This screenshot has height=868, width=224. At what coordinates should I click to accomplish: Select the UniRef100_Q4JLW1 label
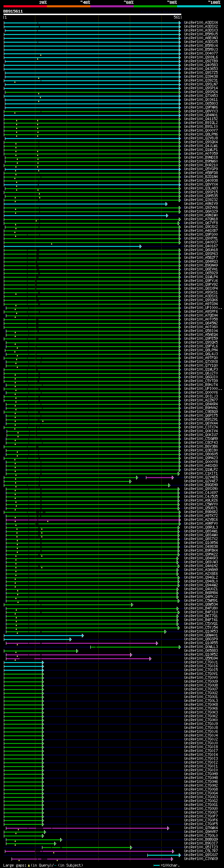[201, 146]
